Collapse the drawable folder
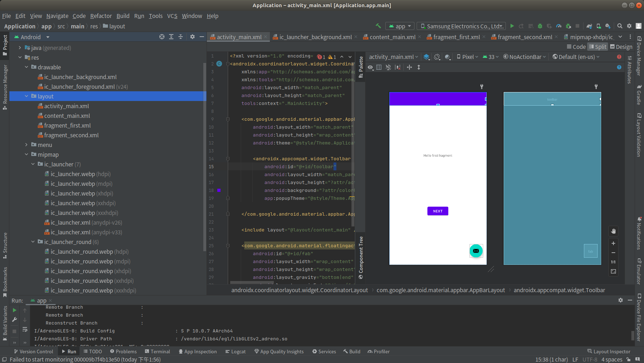The width and height of the screenshot is (644, 363). coord(26,67)
